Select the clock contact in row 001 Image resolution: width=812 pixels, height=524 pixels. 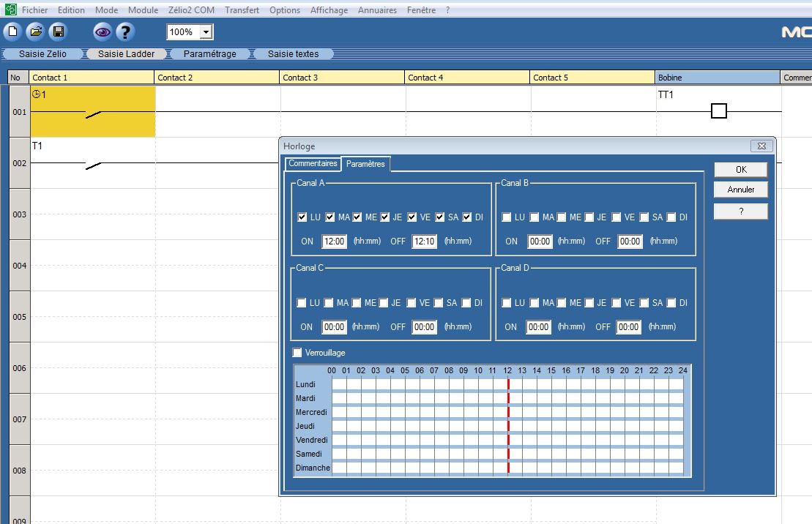(92, 112)
